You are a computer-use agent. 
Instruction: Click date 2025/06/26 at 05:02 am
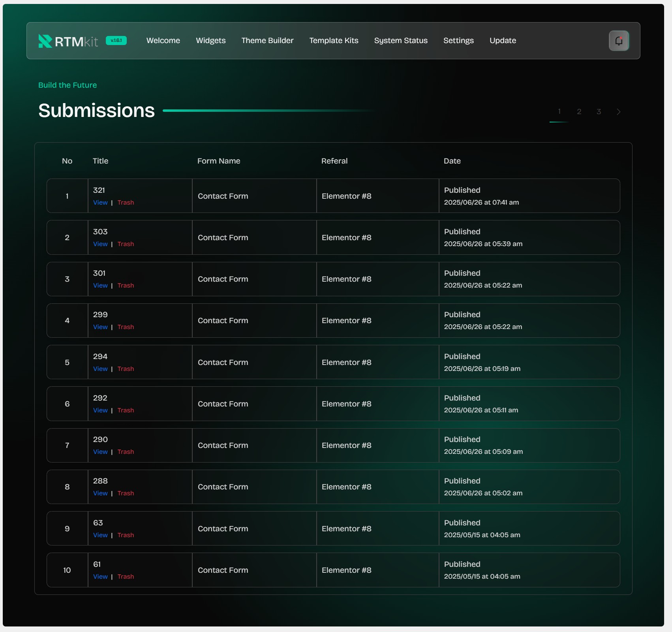point(483,493)
